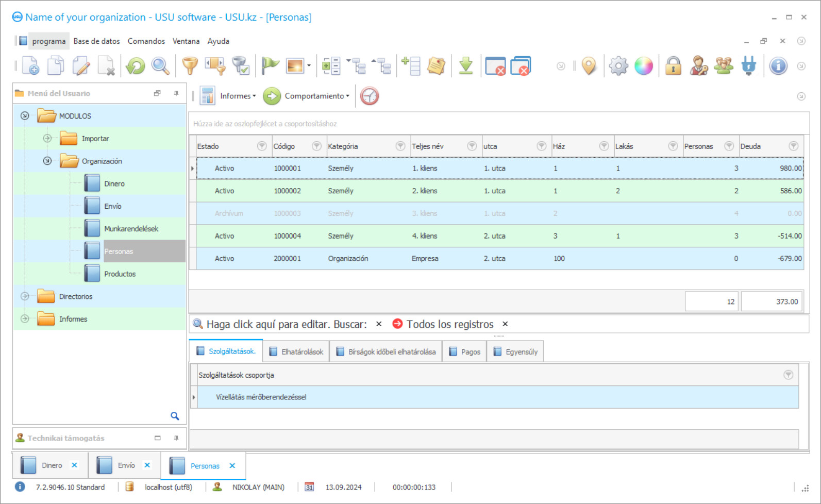This screenshot has height=504, width=821.
Task: Click the collapse all tree icon
Action: (381, 66)
